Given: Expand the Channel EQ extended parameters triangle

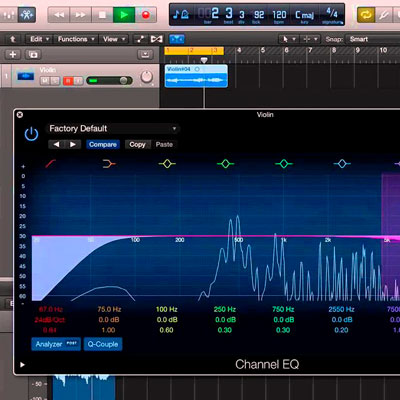Looking at the screenshot, I should coord(22,365).
